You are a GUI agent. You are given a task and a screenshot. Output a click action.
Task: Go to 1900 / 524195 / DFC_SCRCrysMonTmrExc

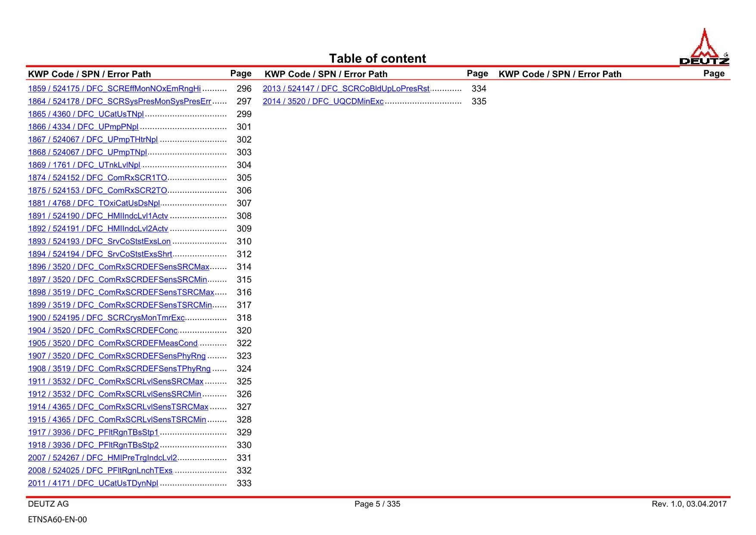click(x=106, y=318)
